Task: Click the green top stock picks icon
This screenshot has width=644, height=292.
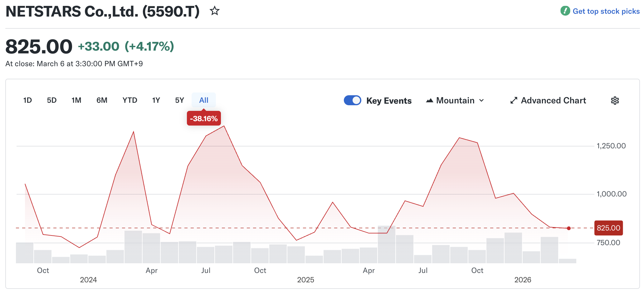Action: 565,11
